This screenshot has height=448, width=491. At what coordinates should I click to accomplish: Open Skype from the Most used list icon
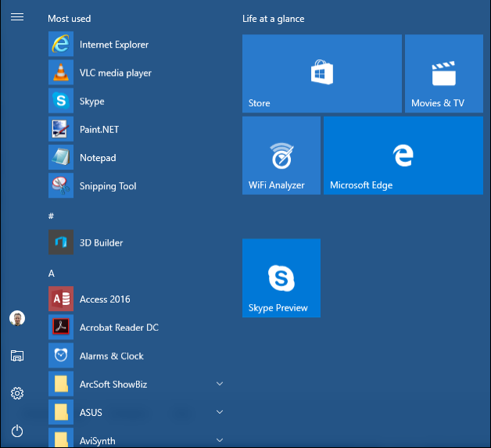61,101
